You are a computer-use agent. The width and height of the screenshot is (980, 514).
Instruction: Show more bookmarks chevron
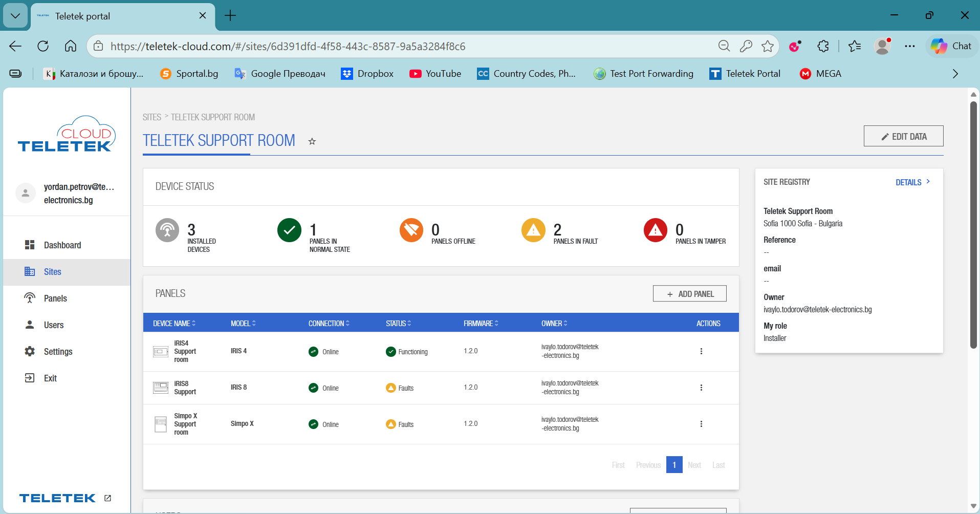coord(955,74)
